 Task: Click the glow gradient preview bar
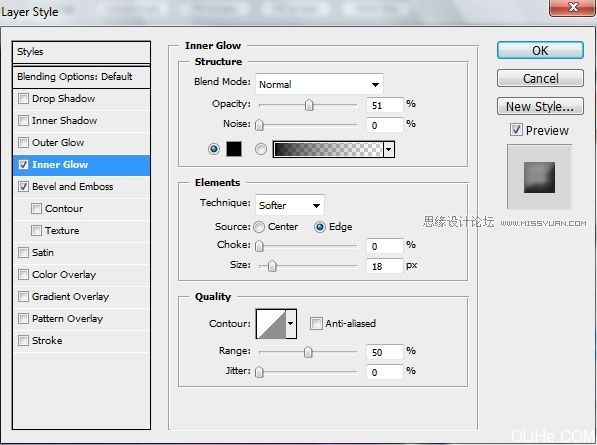click(328, 149)
